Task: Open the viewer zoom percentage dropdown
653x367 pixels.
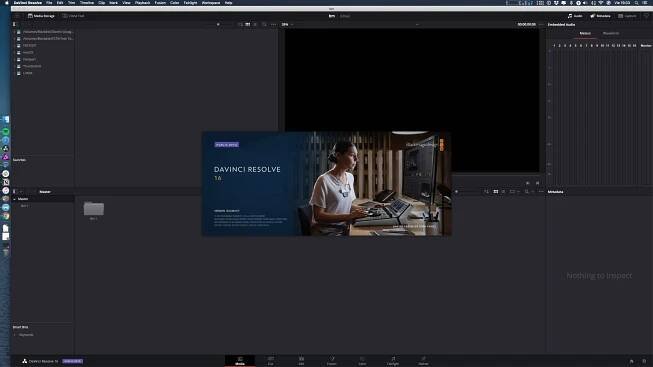Action: 287,25
